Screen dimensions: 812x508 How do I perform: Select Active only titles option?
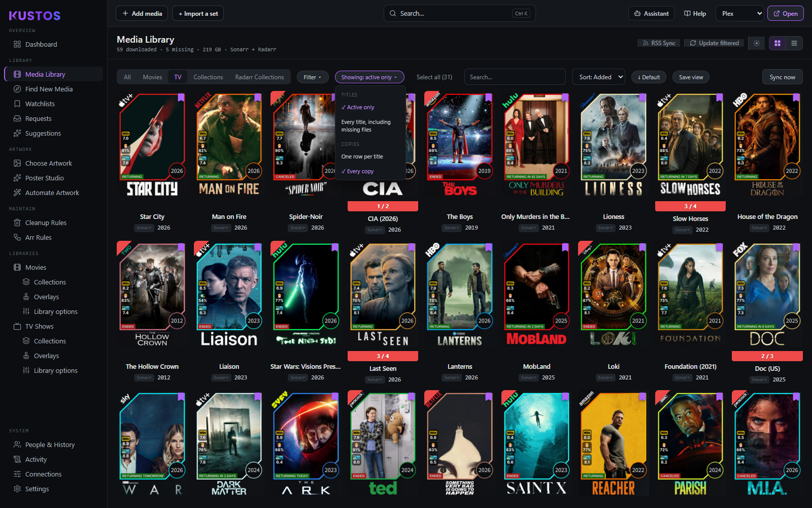coord(370,107)
